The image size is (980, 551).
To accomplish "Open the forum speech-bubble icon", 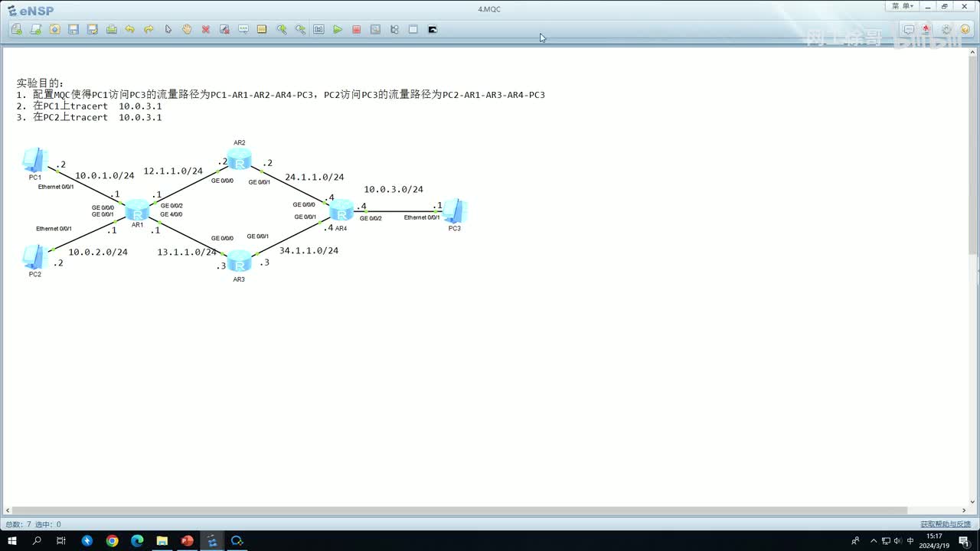I will coord(909,29).
